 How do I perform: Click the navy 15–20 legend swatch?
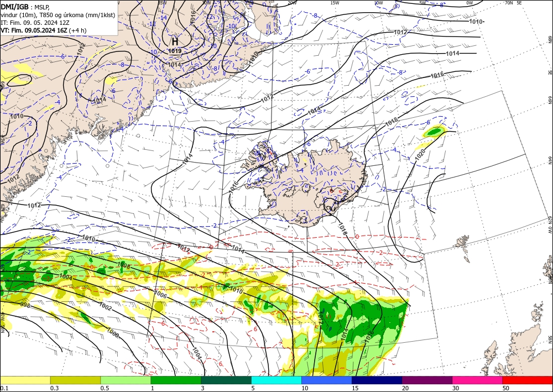pyautogui.click(x=377, y=380)
